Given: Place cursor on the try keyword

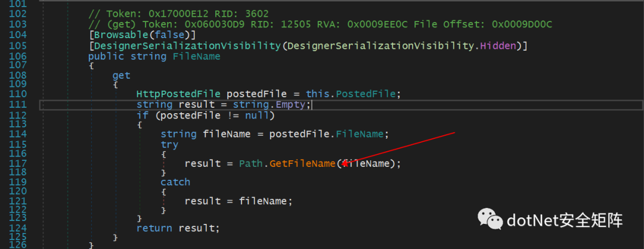Looking at the screenshot, I should [169, 144].
